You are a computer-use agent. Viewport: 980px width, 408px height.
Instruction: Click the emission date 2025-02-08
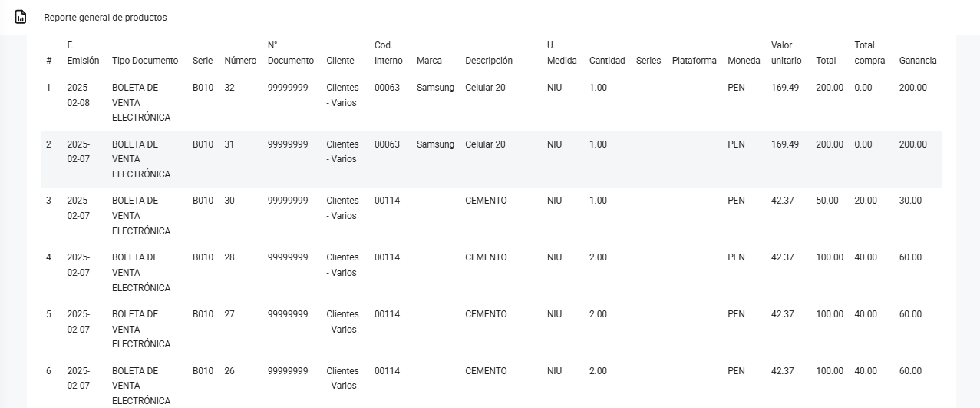[78, 95]
